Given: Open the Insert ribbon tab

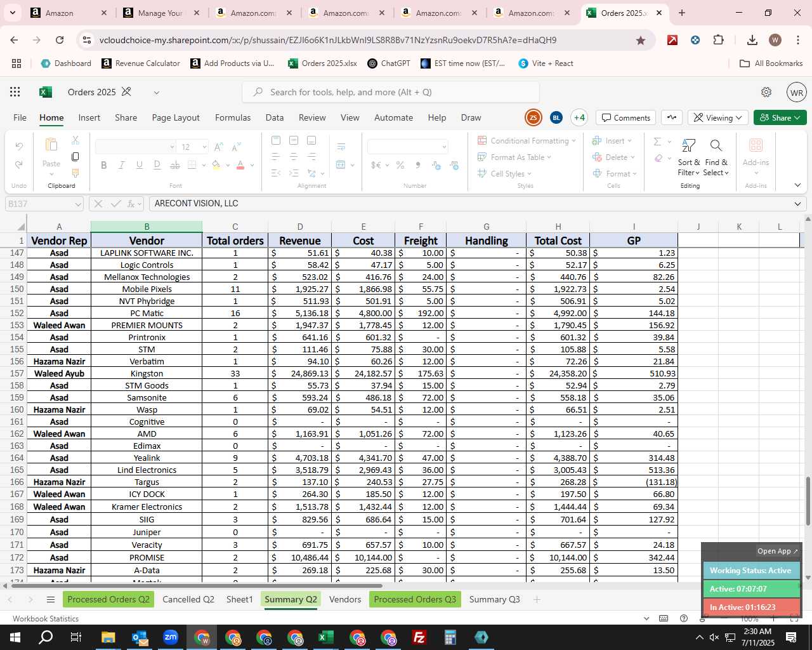Looking at the screenshot, I should coord(89,117).
